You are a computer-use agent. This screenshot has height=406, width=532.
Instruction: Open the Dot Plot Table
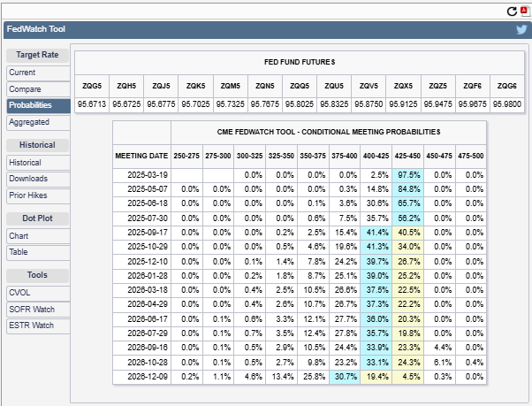click(x=38, y=252)
